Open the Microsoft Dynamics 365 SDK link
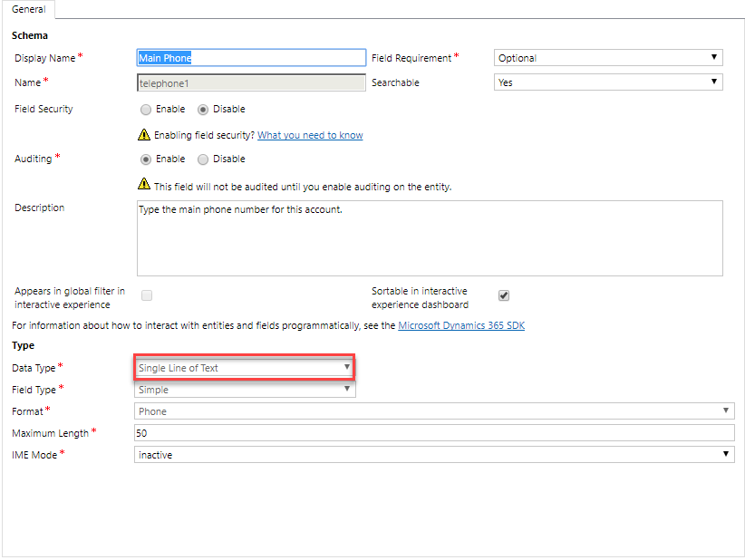The height and width of the screenshot is (560, 745). click(x=460, y=325)
